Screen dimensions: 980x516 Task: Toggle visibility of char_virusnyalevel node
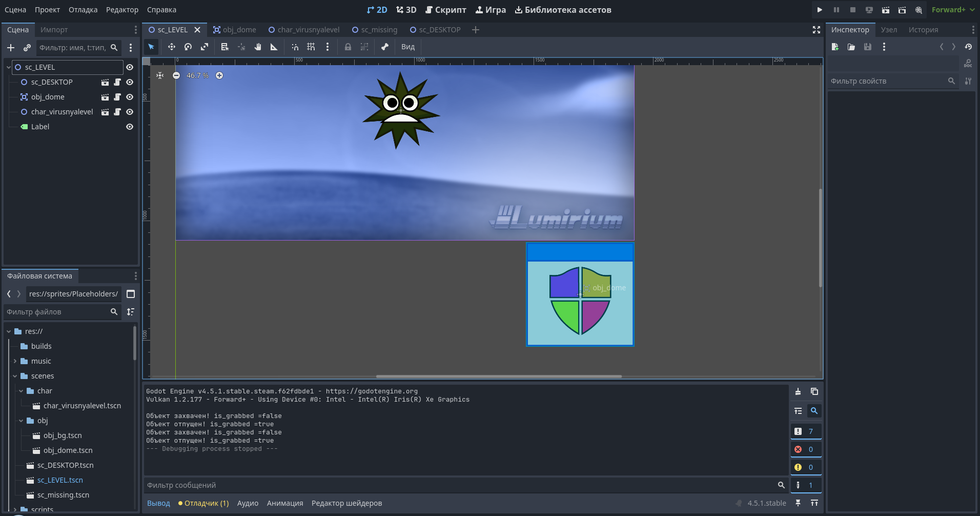(130, 112)
